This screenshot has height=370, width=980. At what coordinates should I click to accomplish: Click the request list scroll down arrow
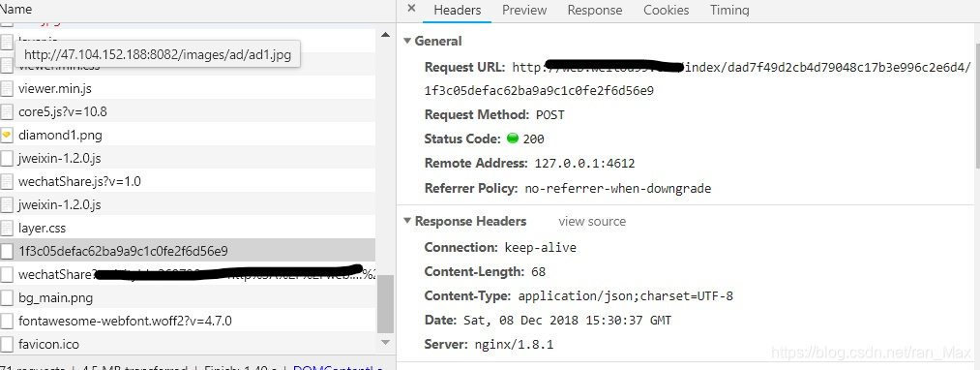click(385, 343)
